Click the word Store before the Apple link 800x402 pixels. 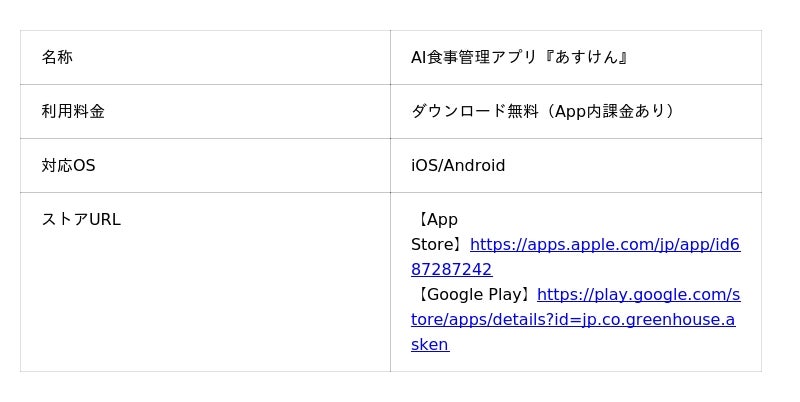point(433,245)
